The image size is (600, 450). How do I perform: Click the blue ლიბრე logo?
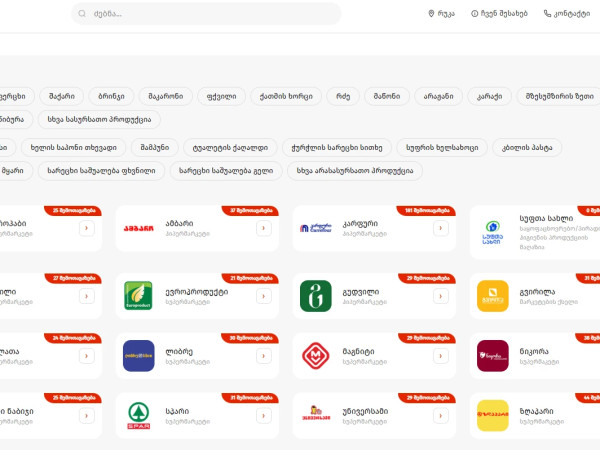(x=139, y=355)
